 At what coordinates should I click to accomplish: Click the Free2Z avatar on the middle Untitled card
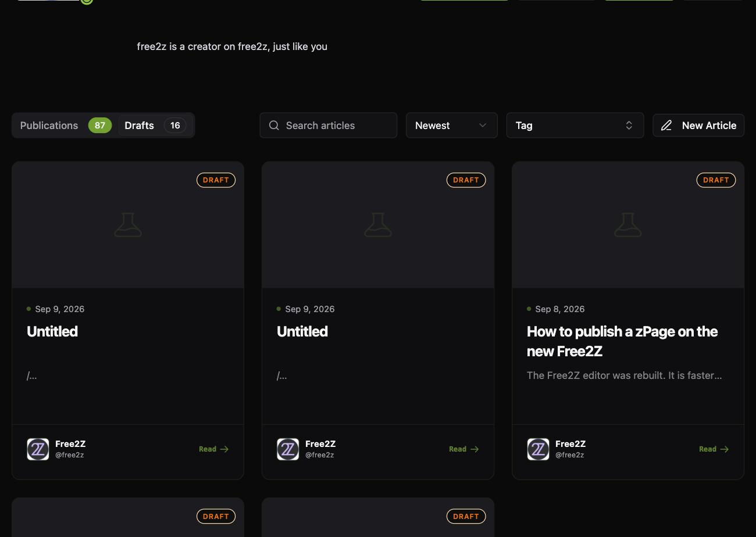click(288, 449)
